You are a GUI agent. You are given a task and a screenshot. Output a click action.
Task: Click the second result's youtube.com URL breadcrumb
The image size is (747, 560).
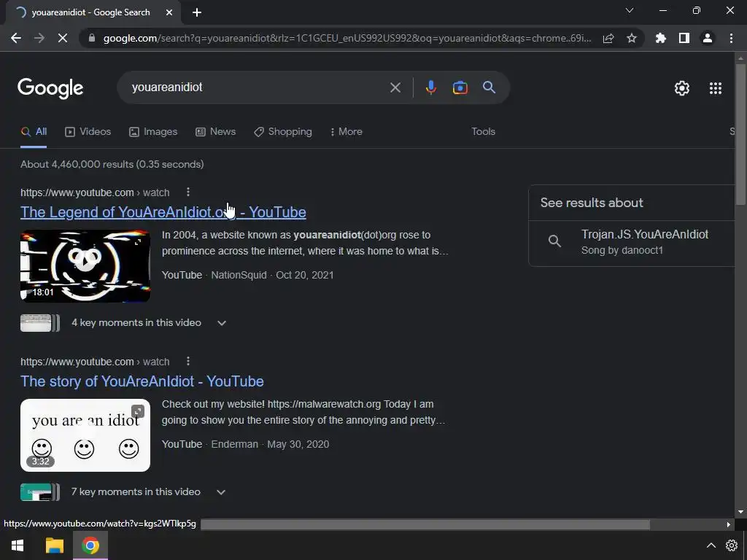95,362
